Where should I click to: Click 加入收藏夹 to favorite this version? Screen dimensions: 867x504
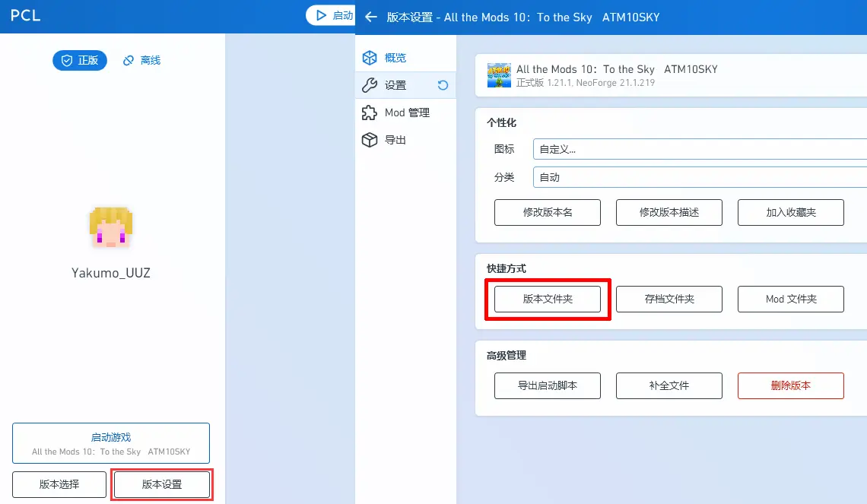pyautogui.click(x=790, y=212)
